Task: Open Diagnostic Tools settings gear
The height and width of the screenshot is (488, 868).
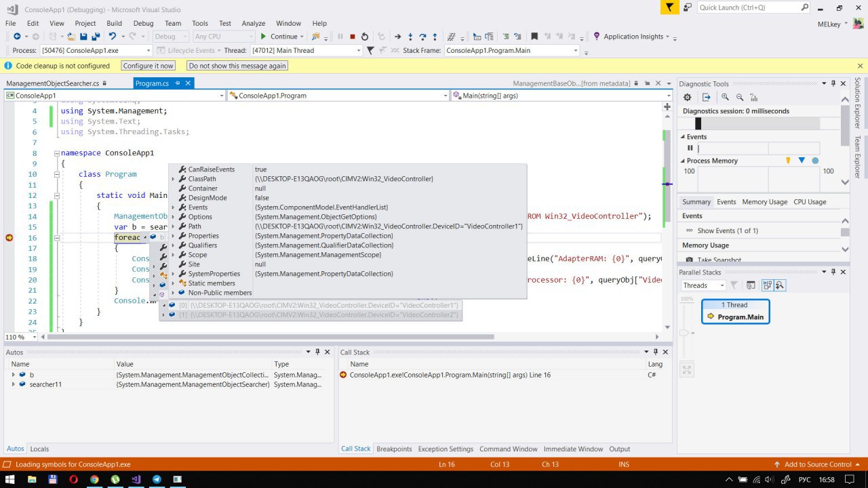Action: pos(687,98)
